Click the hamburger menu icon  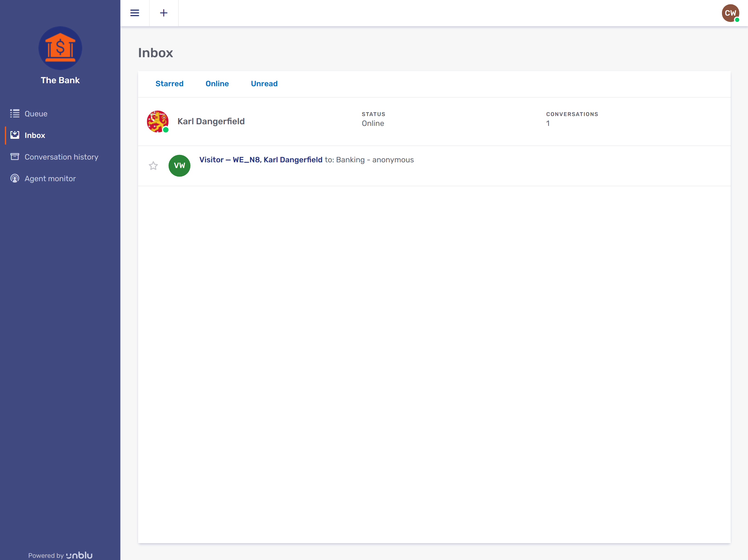[135, 13]
